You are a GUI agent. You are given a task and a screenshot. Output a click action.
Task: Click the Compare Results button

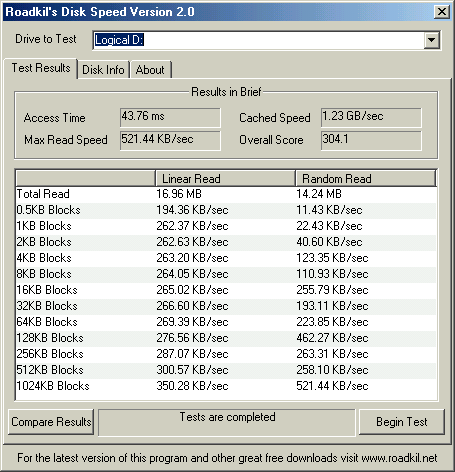pos(51,422)
